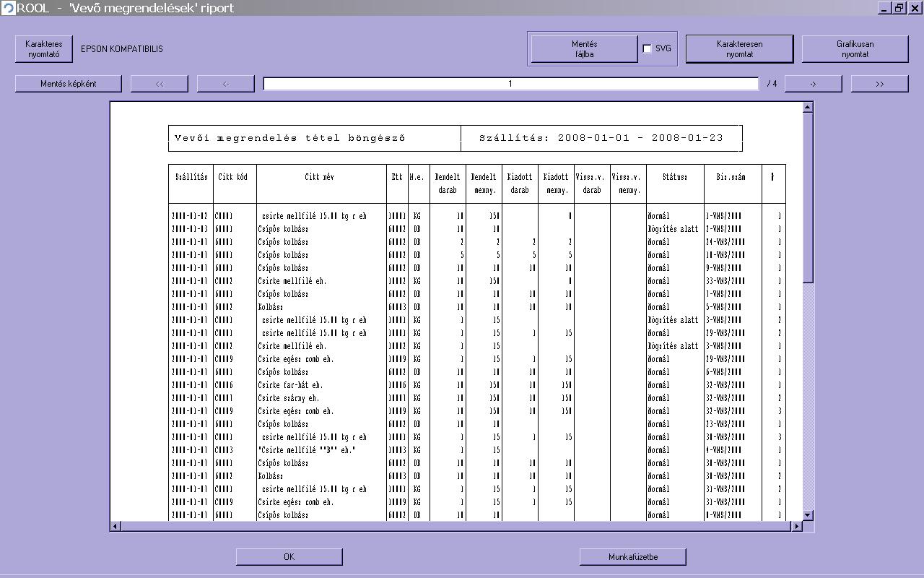Click the vertical scrollbar thumb

(808, 197)
